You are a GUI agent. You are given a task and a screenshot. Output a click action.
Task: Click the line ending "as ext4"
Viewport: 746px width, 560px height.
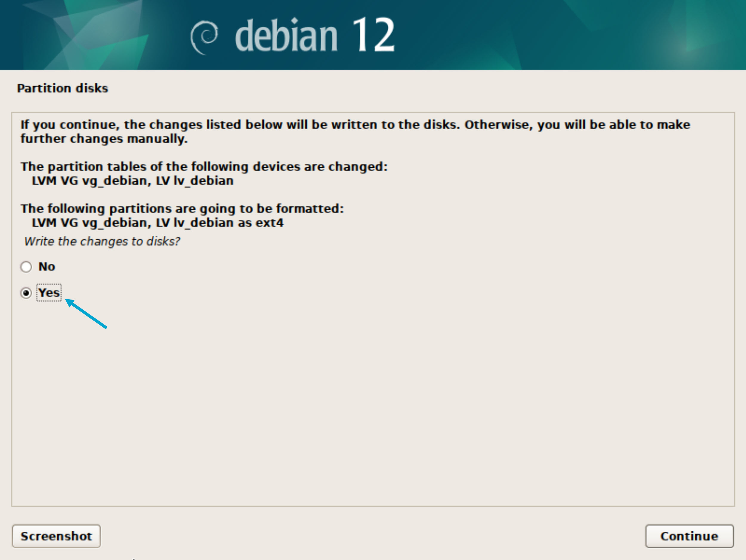[157, 223]
